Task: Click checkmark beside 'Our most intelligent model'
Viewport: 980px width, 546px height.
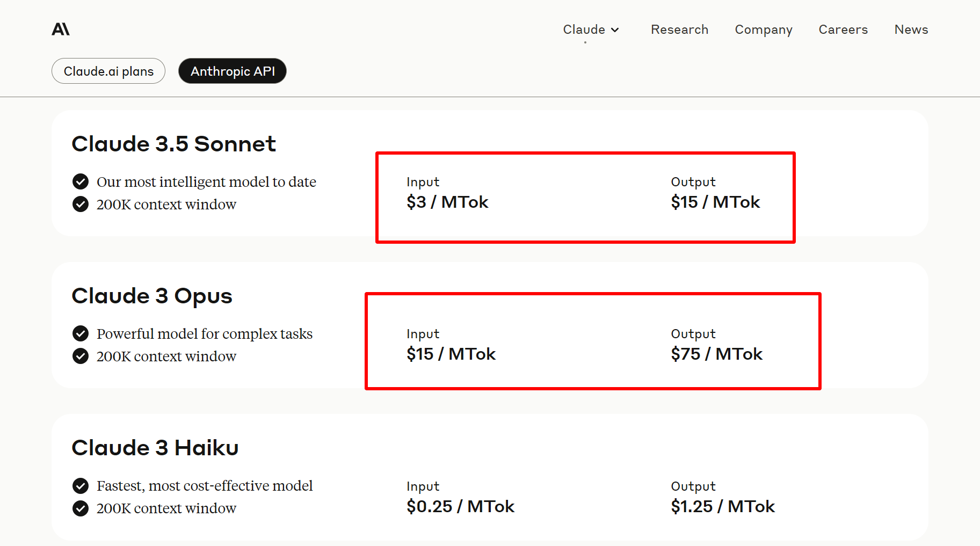Action: click(x=81, y=182)
